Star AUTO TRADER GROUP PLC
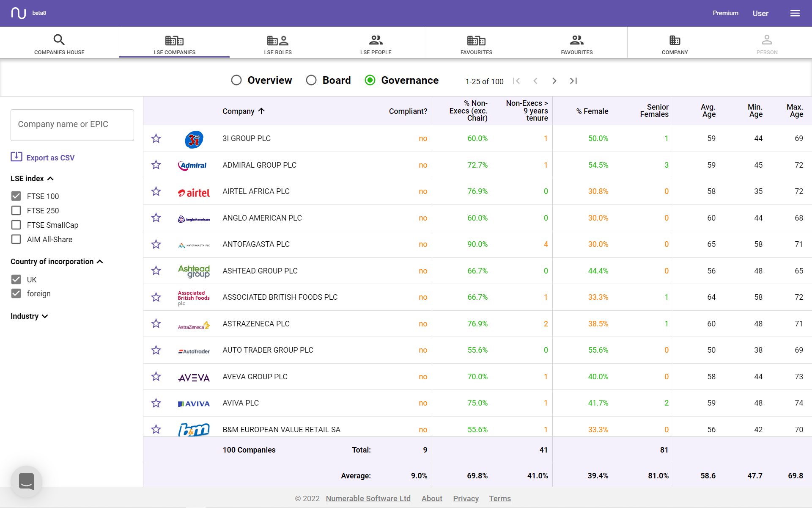Image resolution: width=812 pixels, height=508 pixels. point(156,350)
